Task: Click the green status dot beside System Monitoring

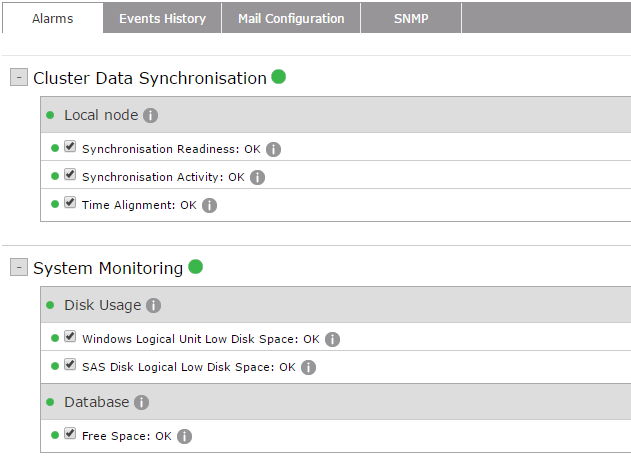Action: 196,267
